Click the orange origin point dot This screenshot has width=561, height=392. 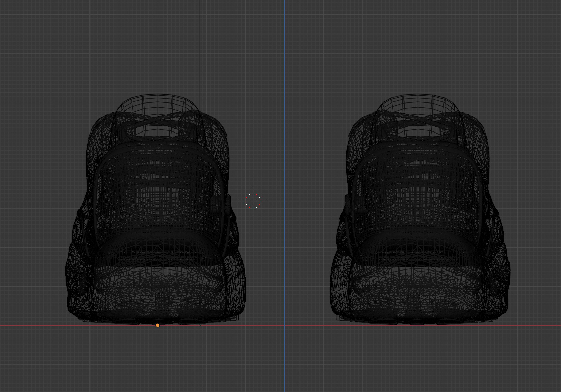tap(158, 325)
